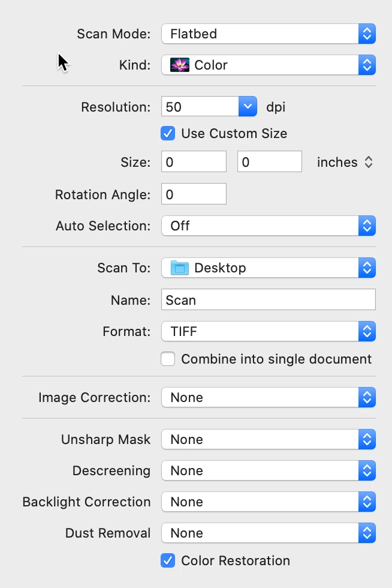The height and width of the screenshot is (588, 392).
Task: Open the Format TIFF dropdown
Action: tap(268, 330)
